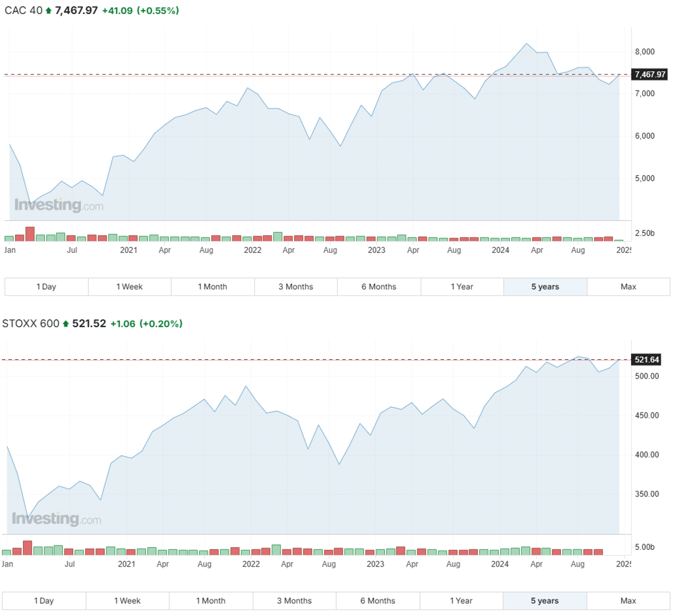This screenshot has width=679, height=616.
Task: Open Max range for STOXX 600 chart
Action: tap(628, 601)
